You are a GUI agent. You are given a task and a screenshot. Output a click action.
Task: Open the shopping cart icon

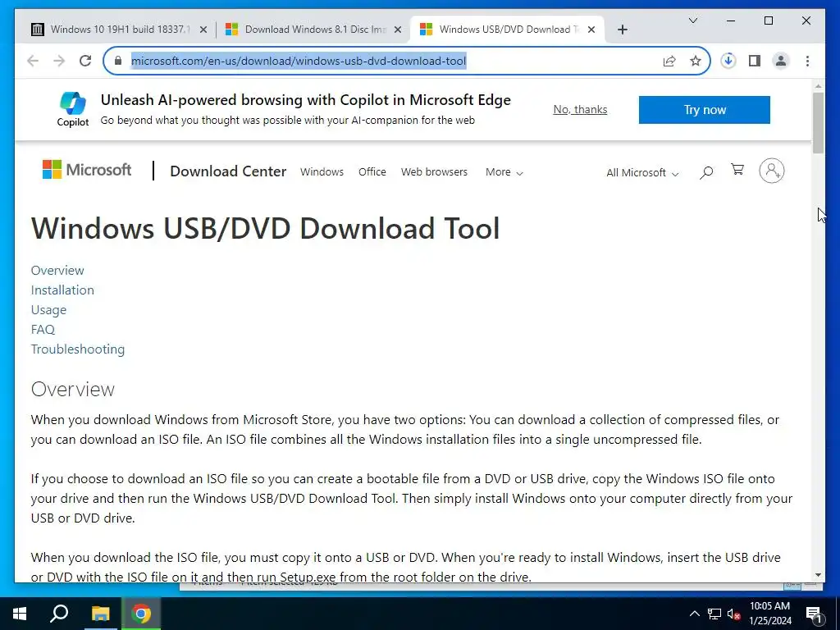(737, 170)
